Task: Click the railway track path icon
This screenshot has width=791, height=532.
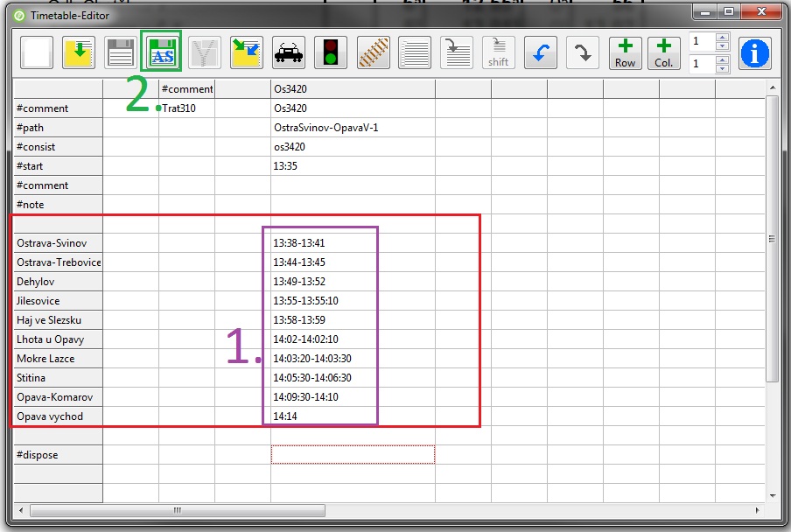Action: [373, 52]
